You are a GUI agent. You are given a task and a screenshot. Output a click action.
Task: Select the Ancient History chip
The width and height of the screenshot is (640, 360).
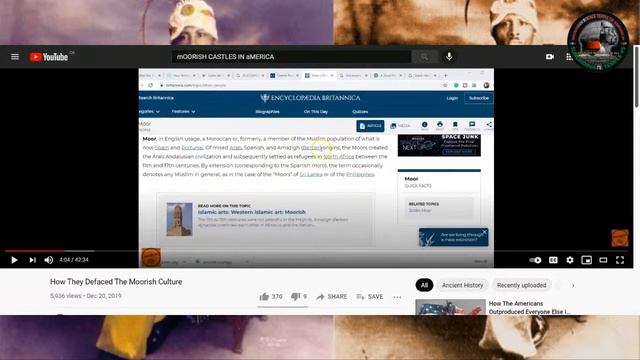click(x=462, y=285)
